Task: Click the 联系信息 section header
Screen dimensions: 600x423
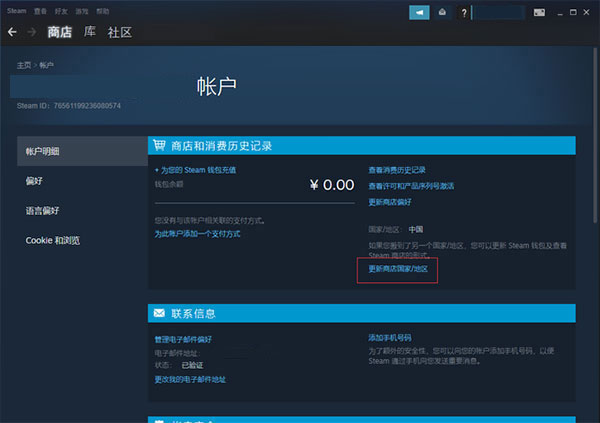Action: [x=362, y=313]
